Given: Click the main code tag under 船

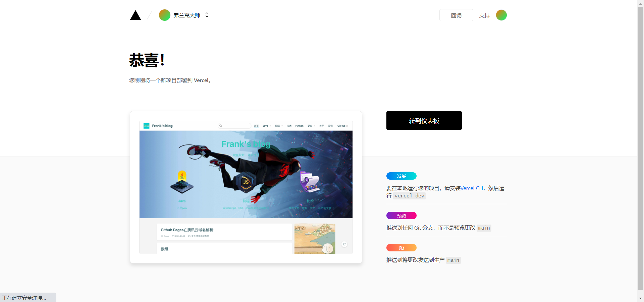Looking at the screenshot, I should click(453, 260).
